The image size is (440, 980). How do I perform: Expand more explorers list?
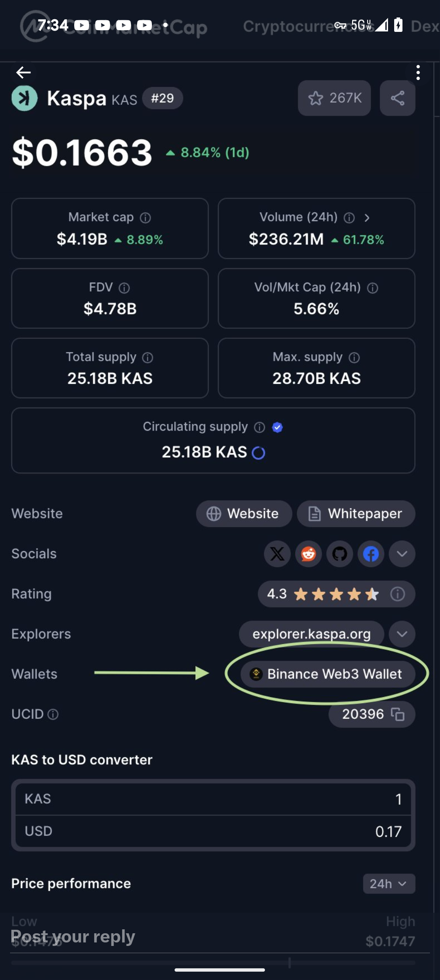402,634
